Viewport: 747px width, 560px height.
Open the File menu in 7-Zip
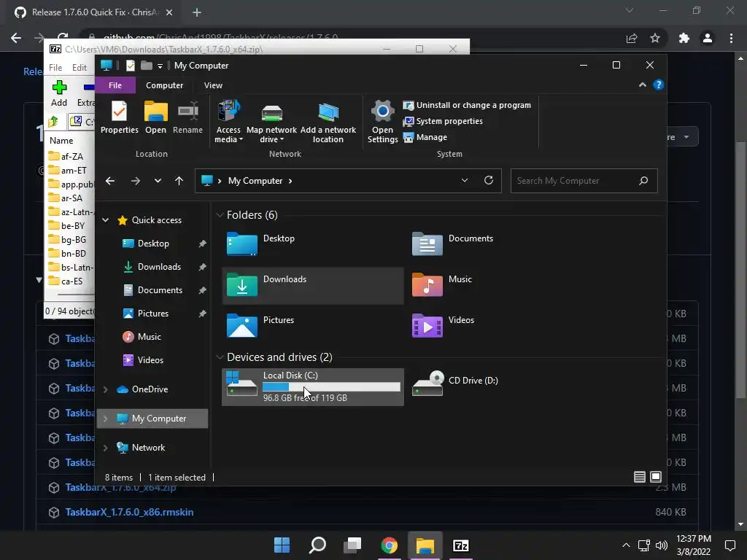click(x=55, y=68)
